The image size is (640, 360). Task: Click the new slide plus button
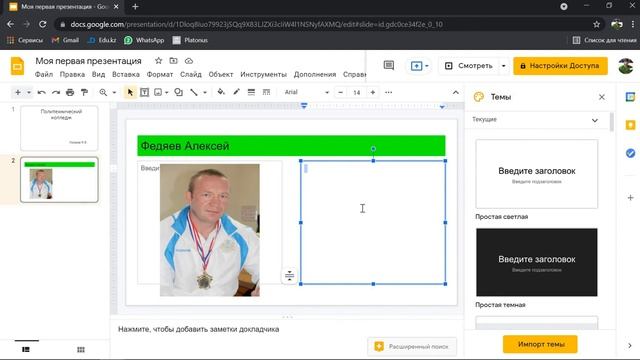pyautogui.click(x=18, y=92)
